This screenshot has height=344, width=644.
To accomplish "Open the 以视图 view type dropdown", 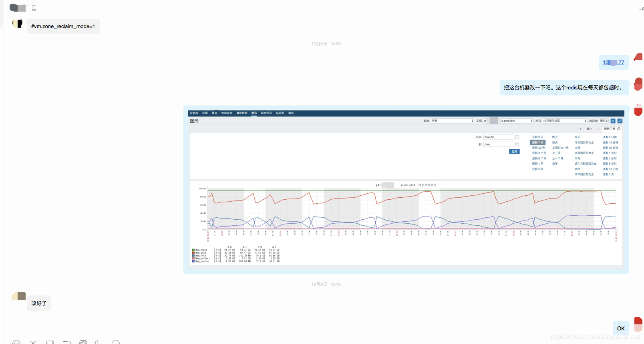I will coord(604,121).
